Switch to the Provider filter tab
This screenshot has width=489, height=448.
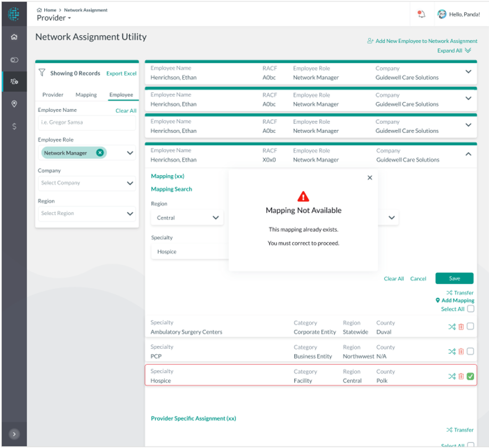[53, 94]
